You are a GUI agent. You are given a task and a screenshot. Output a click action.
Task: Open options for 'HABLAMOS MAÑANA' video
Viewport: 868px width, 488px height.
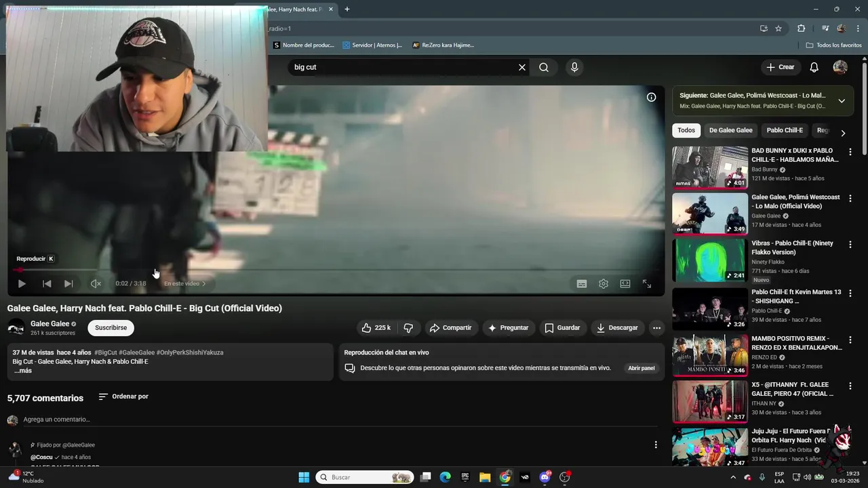pyautogui.click(x=850, y=152)
